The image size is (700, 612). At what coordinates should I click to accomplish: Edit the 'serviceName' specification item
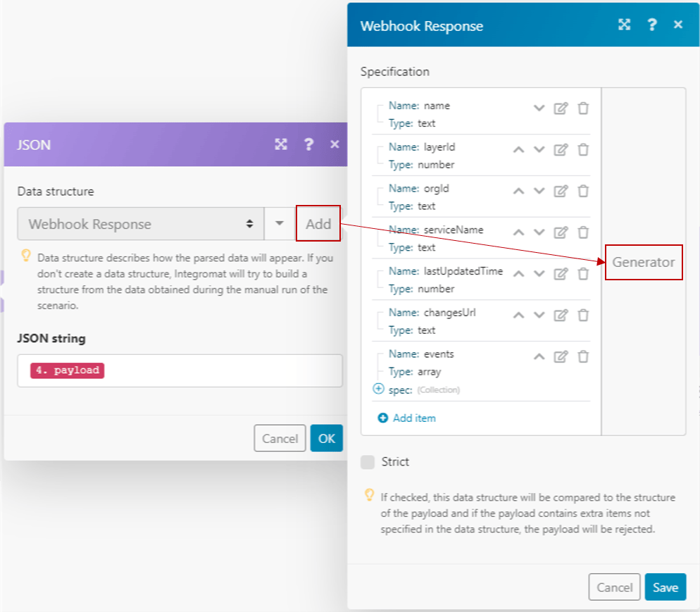point(561,232)
